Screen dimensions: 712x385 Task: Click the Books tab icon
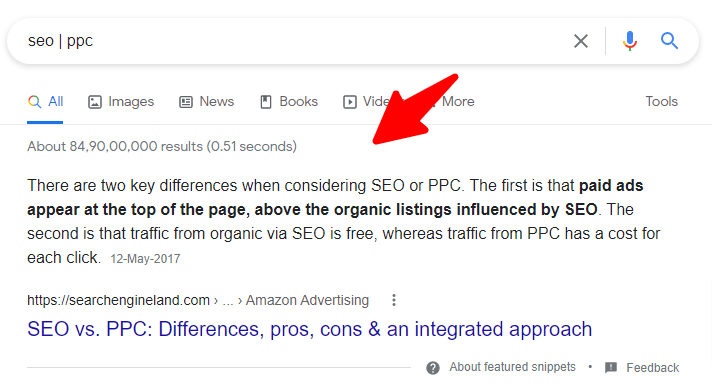[x=266, y=102]
